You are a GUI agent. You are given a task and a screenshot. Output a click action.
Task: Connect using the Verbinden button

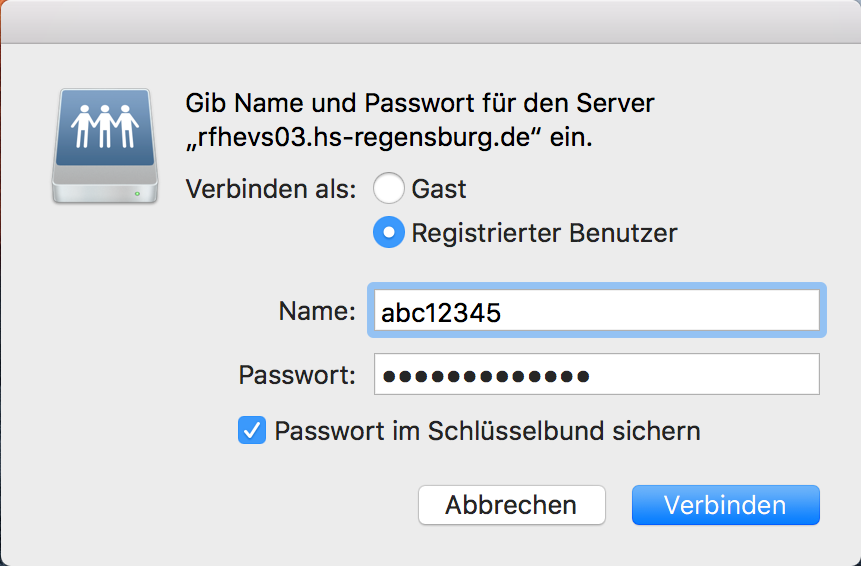[725, 505]
